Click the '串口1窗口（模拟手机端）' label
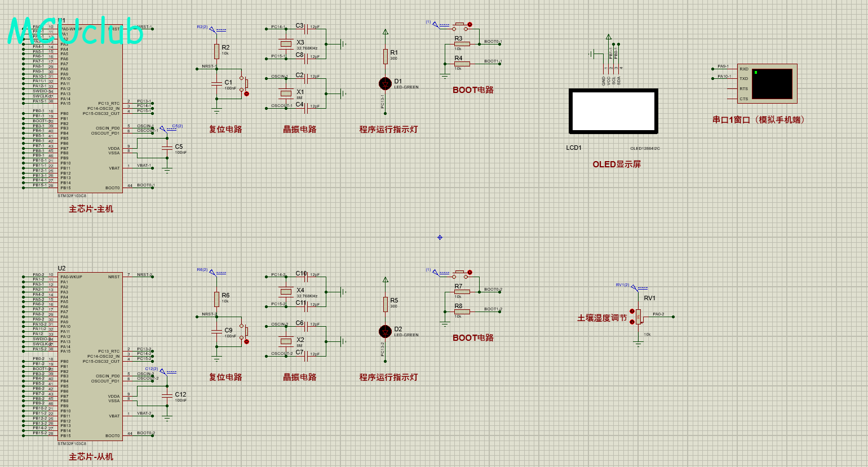This screenshot has width=868, height=467. 759,120
